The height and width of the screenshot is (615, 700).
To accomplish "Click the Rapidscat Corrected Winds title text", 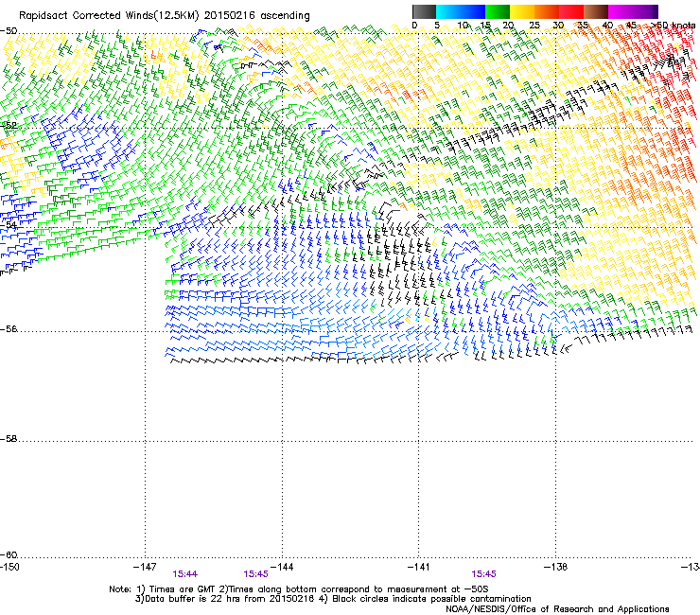I will (x=165, y=15).
